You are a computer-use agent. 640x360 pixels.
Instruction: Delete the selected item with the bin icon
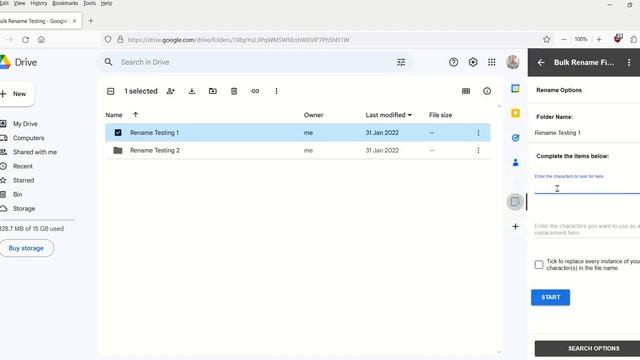coord(234,91)
